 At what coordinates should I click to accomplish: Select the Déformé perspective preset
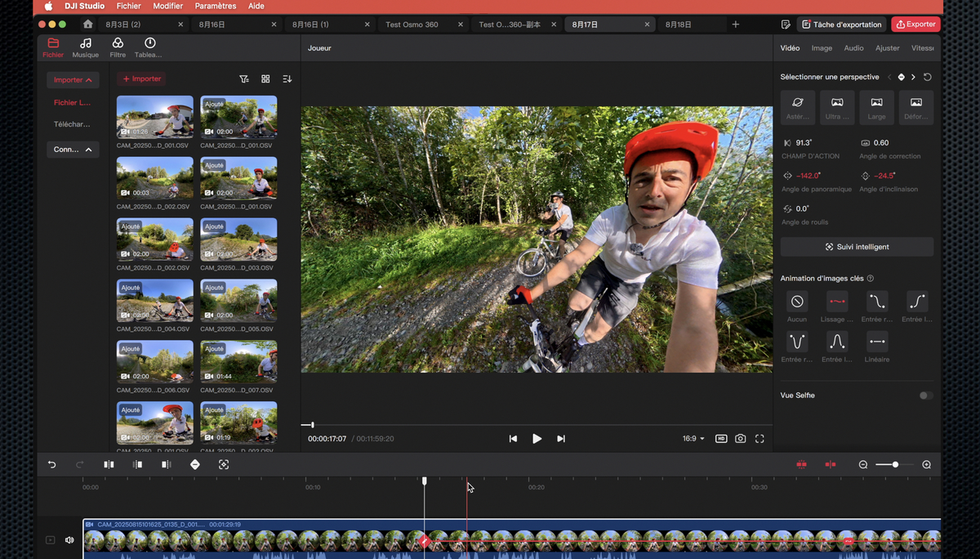click(x=915, y=107)
